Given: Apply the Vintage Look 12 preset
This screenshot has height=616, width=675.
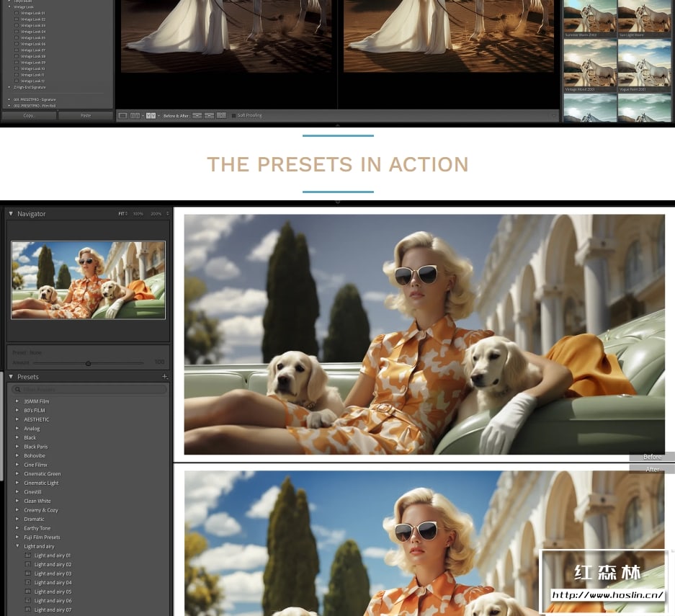Looking at the screenshot, I should tap(33, 81).
